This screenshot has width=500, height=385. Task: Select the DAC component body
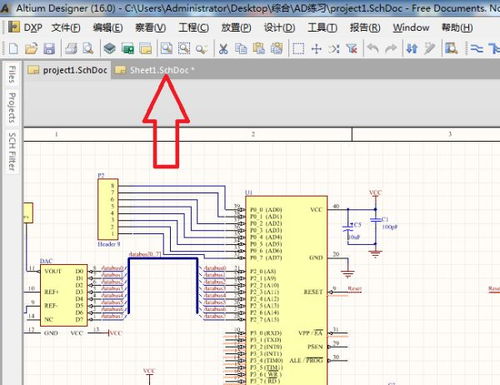pos(64,295)
